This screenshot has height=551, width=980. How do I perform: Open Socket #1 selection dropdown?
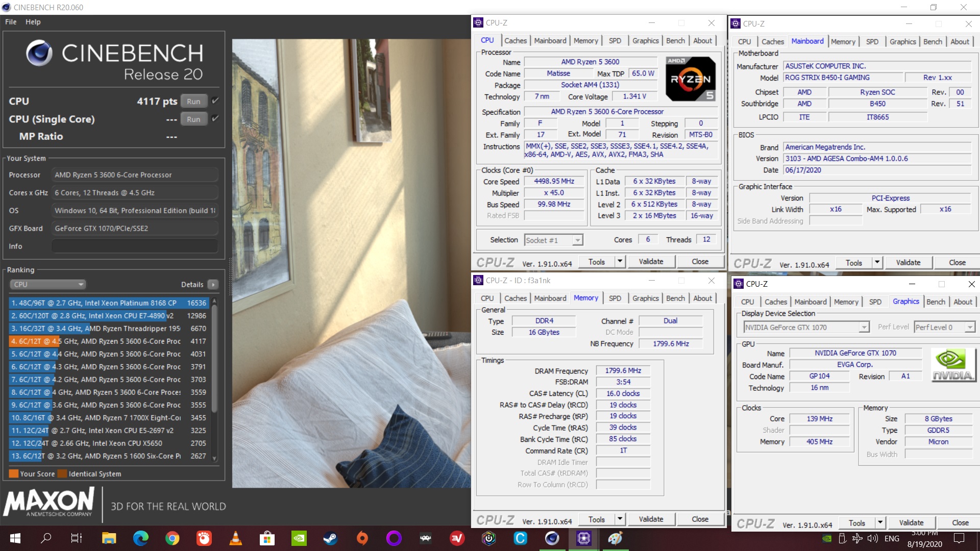click(554, 240)
